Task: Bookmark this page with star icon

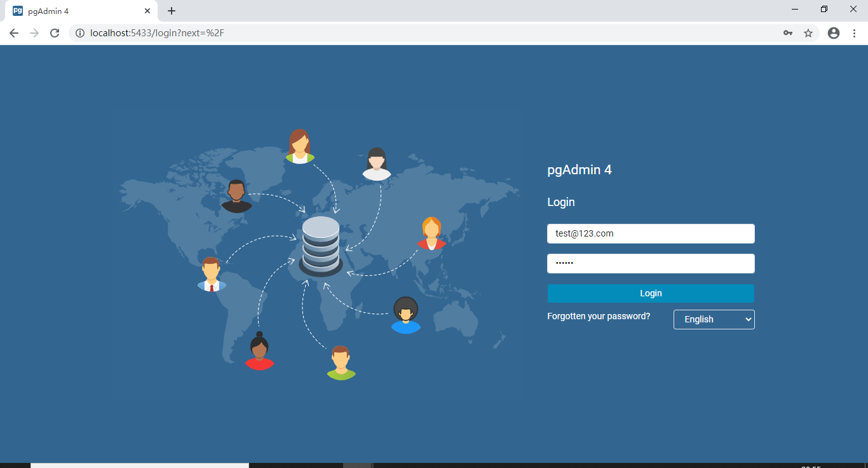Action: [x=808, y=33]
